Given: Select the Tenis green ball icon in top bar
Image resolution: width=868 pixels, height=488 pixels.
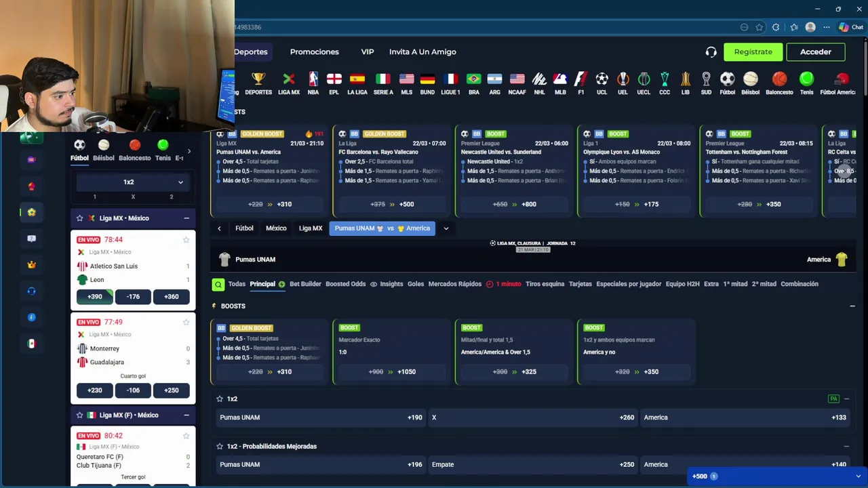Looking at the screenshot, I should coord(806,79).
